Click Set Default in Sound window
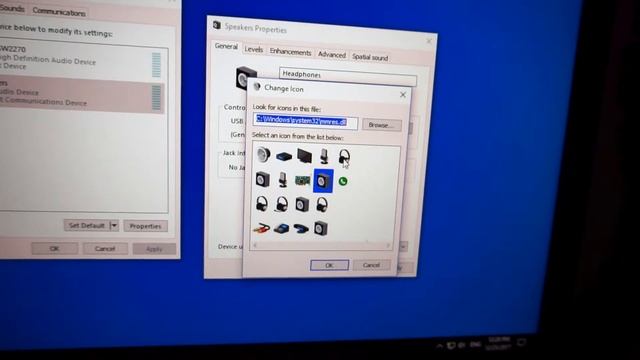This screenshot has width=640, height=360. [x=87, y=225]
